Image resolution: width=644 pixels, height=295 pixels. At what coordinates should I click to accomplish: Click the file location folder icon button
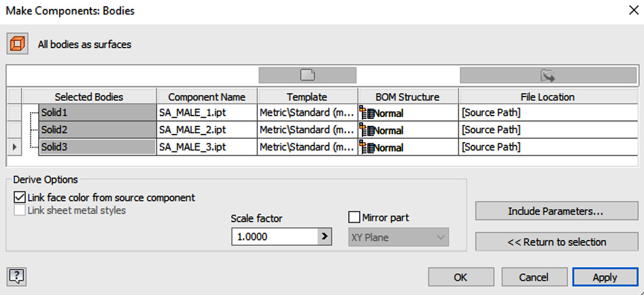(548, 75)
